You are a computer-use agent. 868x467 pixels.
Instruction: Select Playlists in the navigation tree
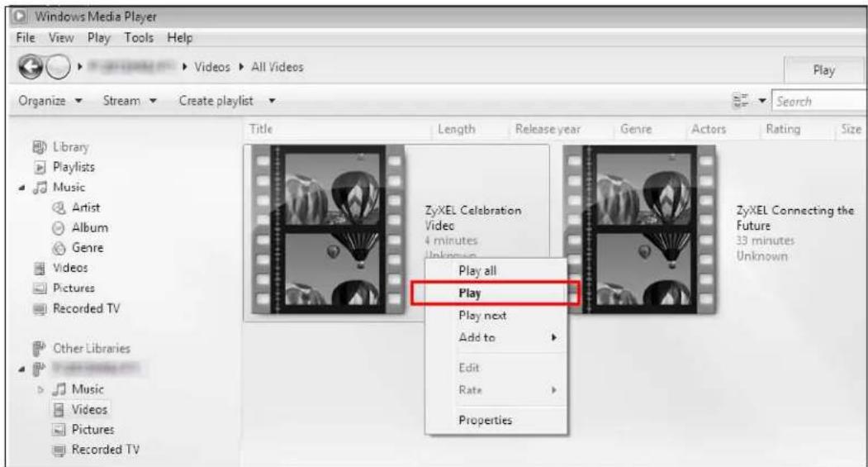(74, 167)
